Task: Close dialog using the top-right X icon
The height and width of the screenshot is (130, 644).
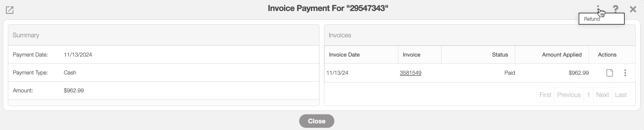Action: click(633, 9)
